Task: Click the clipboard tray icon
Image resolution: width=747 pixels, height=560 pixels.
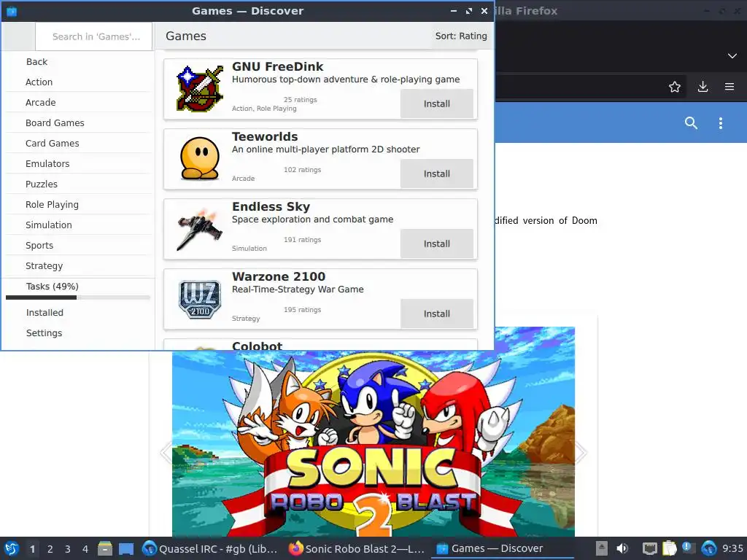Action: coord(670,548)
